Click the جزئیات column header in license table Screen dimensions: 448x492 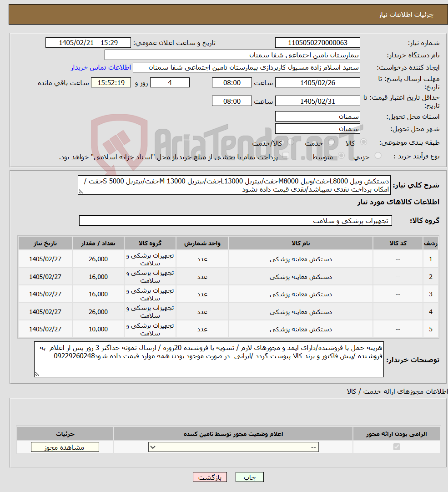click(x=65, y=434)
